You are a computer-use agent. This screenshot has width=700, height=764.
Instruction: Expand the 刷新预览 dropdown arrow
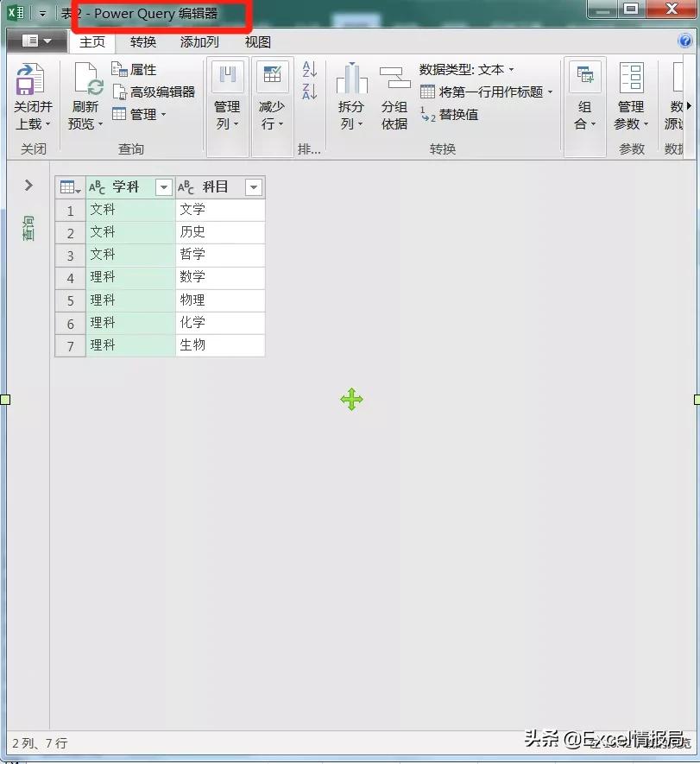tap(100, 124)
